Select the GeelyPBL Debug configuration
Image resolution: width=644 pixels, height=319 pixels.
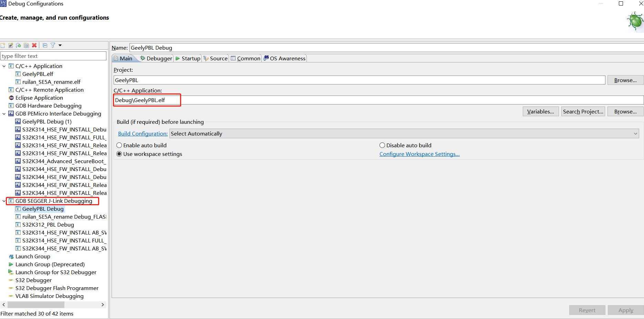[x=43, y=209]
